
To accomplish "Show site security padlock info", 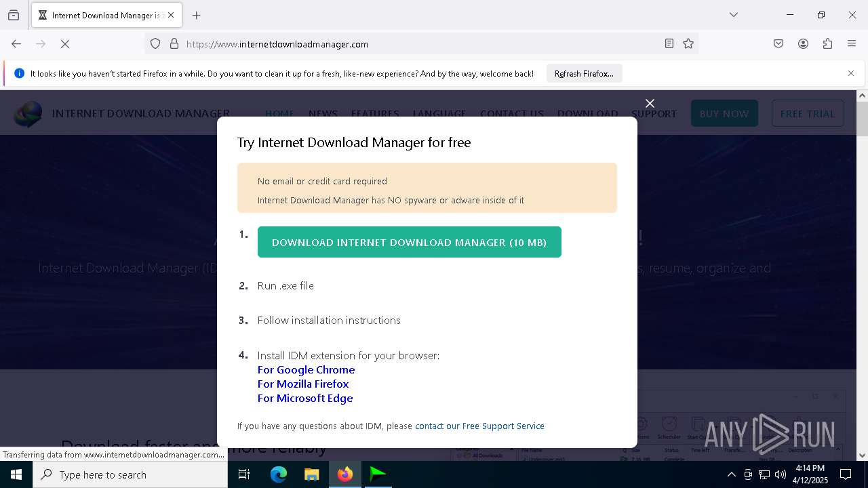I will [174, 44].
